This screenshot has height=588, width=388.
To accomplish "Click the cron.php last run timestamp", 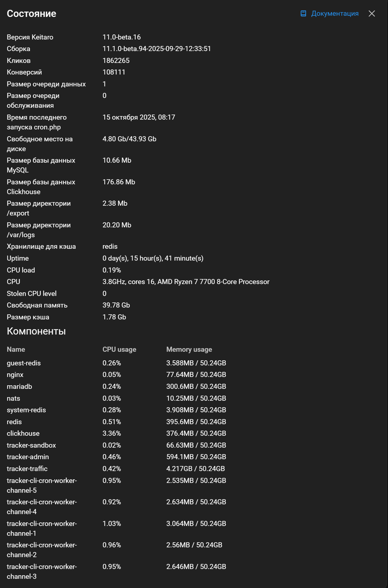I will click(x=139, y=117).
